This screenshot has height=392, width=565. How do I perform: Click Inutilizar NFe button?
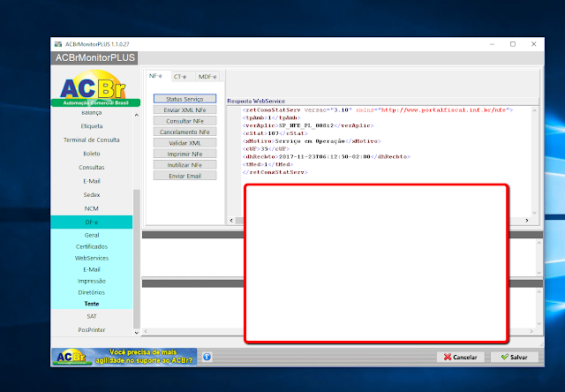(185, 165)
